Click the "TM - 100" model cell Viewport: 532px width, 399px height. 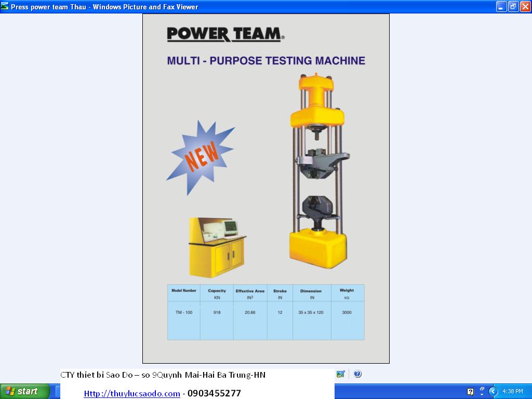(x=184, y=312)
